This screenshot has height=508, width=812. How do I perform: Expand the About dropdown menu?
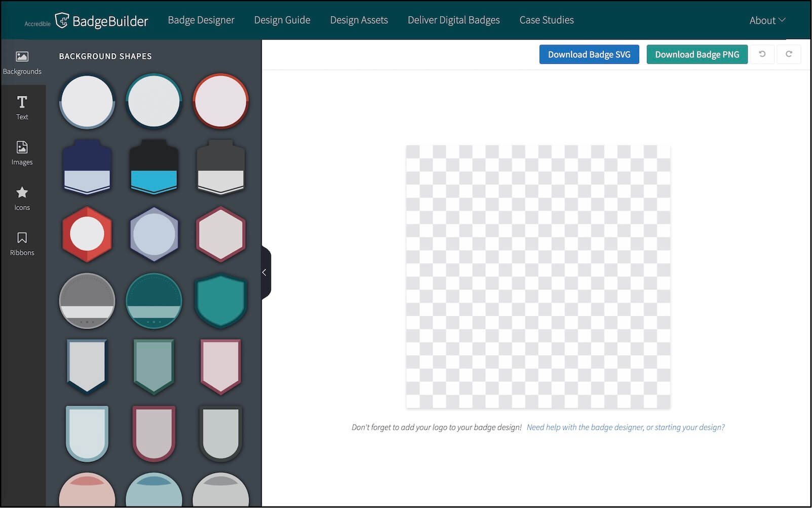point(767,20)
